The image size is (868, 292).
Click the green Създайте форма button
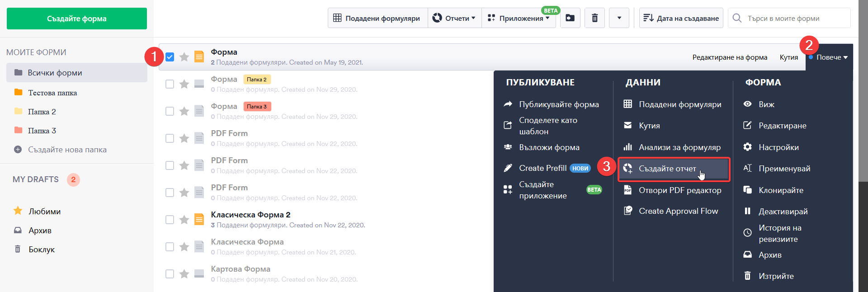pos(77,19)
